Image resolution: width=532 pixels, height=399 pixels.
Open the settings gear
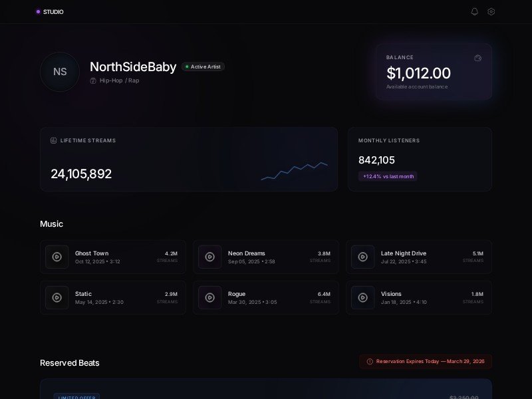pos(491,11)
